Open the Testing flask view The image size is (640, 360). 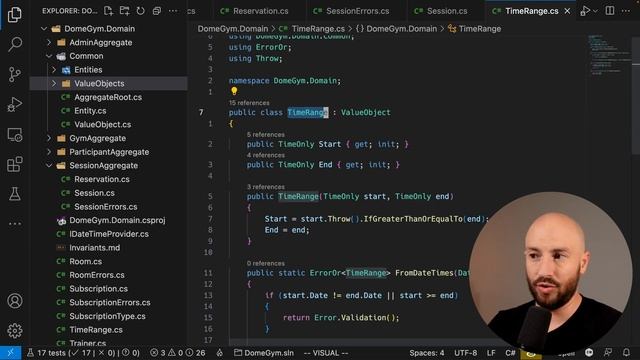point(15,194)
